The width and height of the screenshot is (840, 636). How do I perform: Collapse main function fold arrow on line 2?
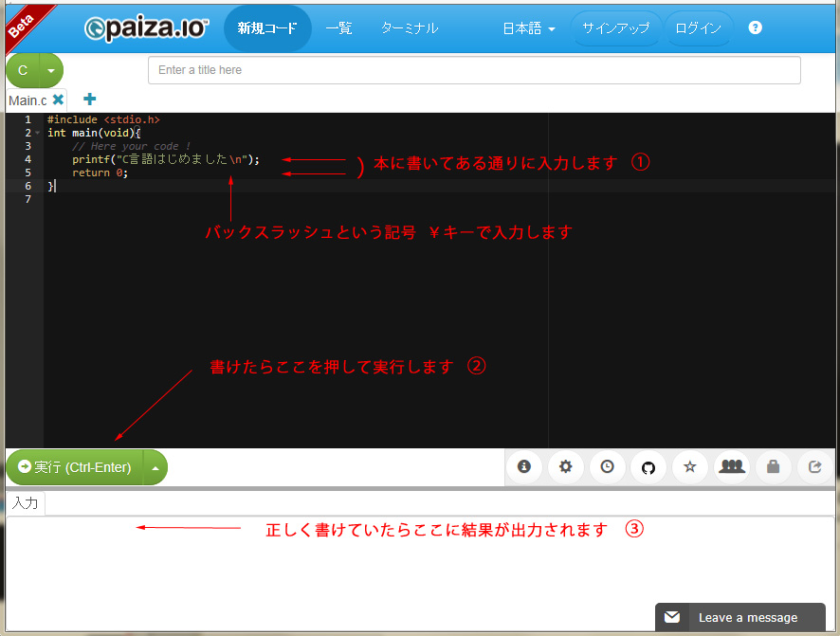(x=37, y=133)
